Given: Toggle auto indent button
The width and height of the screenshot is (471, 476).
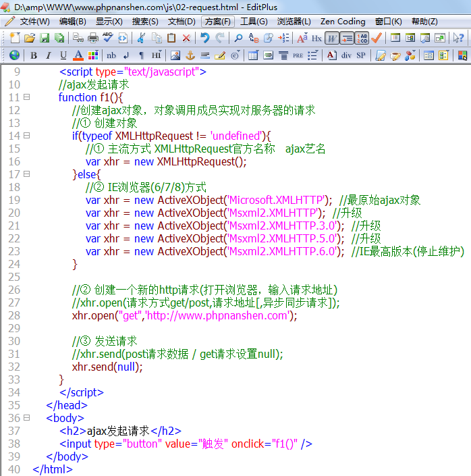Looking at the screenshot, I should point(347,38).
